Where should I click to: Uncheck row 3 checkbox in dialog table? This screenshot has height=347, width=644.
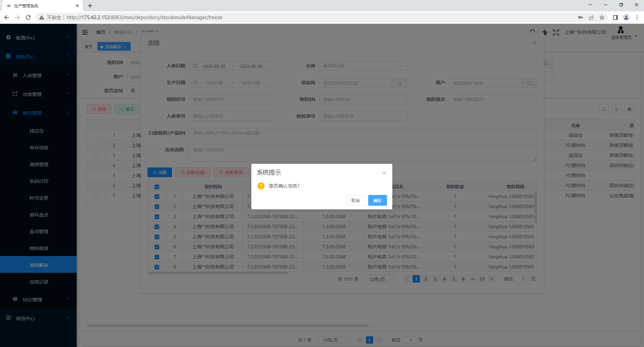click(157, 217)
